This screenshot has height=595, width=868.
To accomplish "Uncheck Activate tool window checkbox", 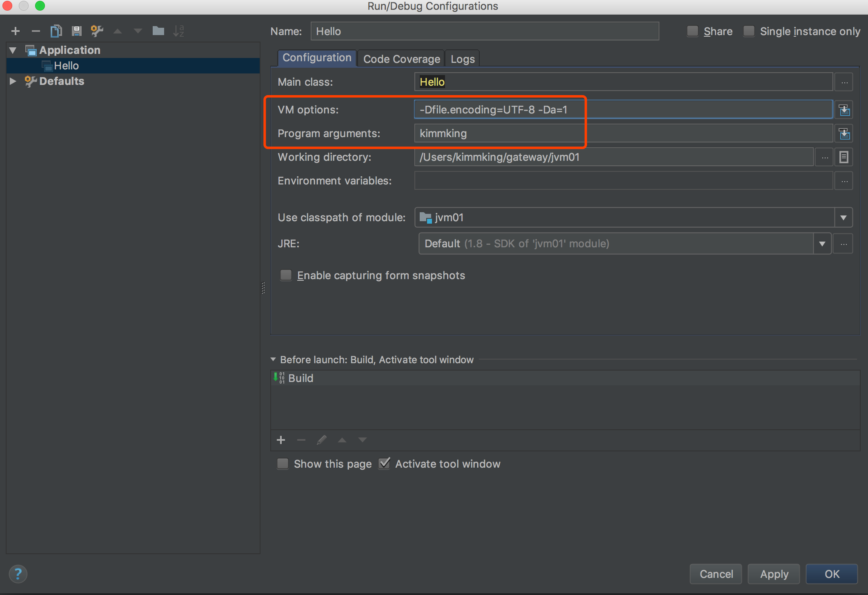I will tap(385, 464).
